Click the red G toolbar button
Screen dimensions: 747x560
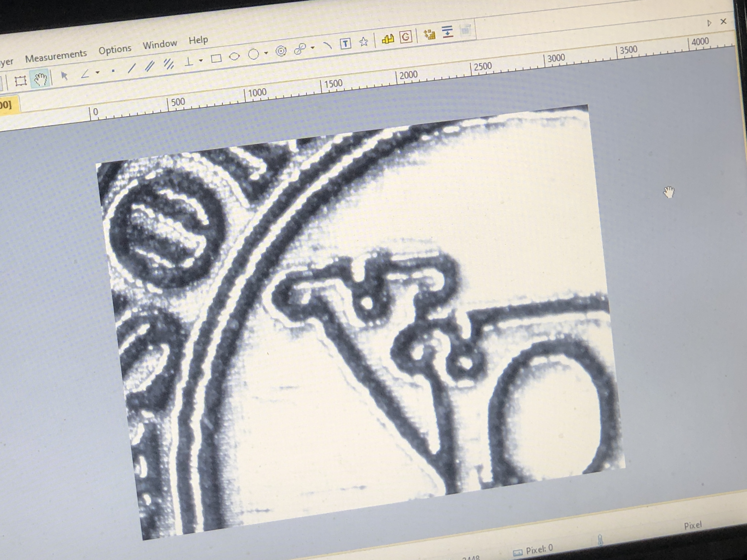tap(406, 36)
